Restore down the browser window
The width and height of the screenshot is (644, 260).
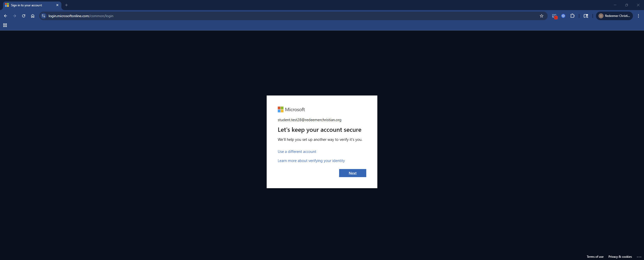(x=627, y=5)
